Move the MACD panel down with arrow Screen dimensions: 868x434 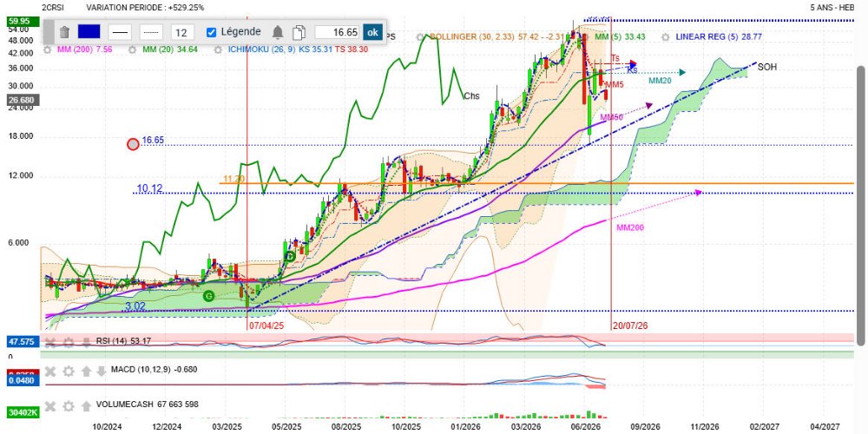coord(101,371)
